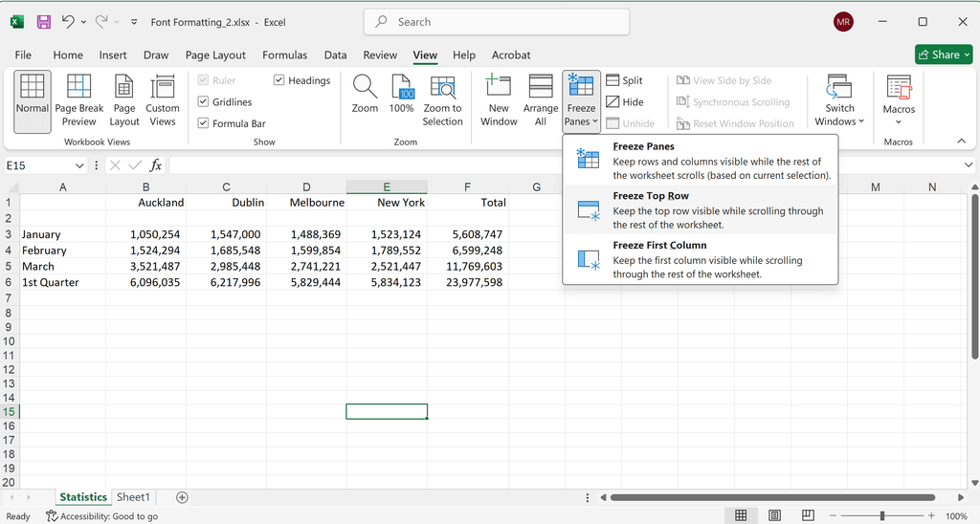Click the Save icon in title bar
The height and width of the screenshot is (524, 980).
click(44, 22)
